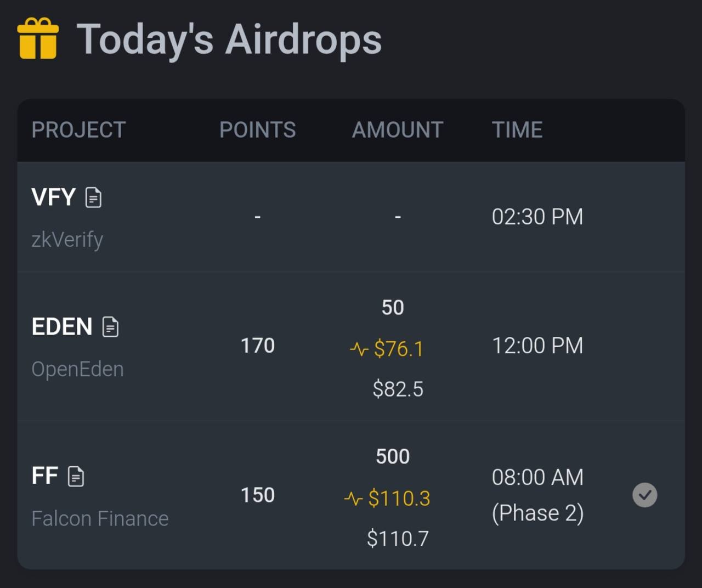Sort by the AMOUNT column header
The image size is (702, 588).
coord(398,130)
